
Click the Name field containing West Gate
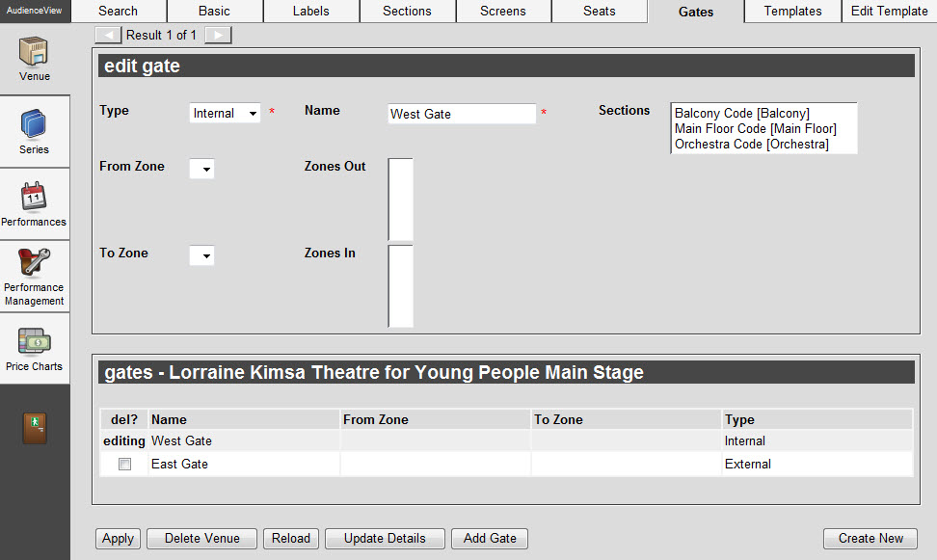point(462,114)
